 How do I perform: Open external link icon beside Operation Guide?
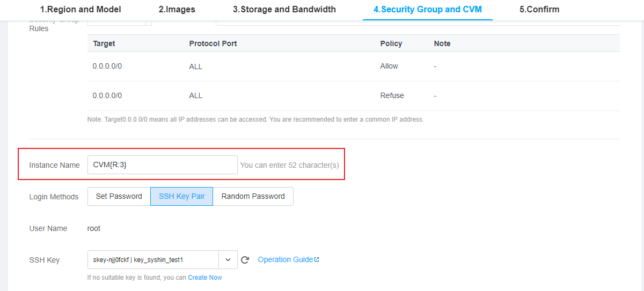317,259
